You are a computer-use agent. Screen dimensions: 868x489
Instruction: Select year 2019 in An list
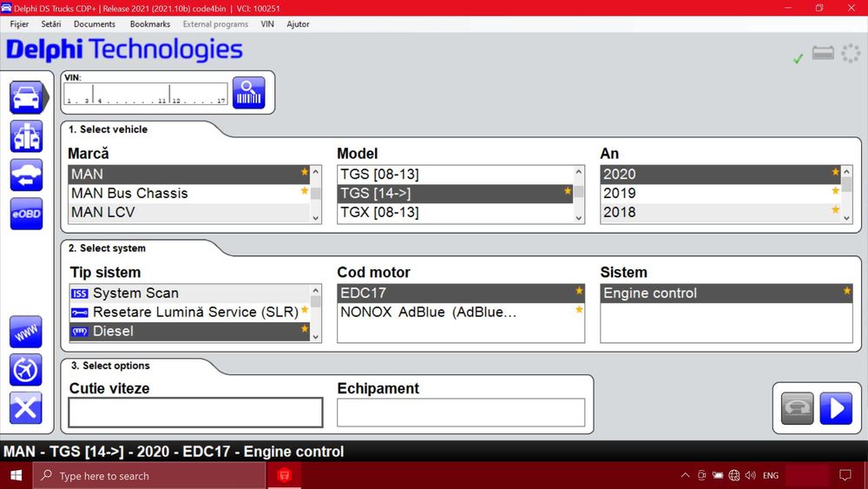[720, 194]
